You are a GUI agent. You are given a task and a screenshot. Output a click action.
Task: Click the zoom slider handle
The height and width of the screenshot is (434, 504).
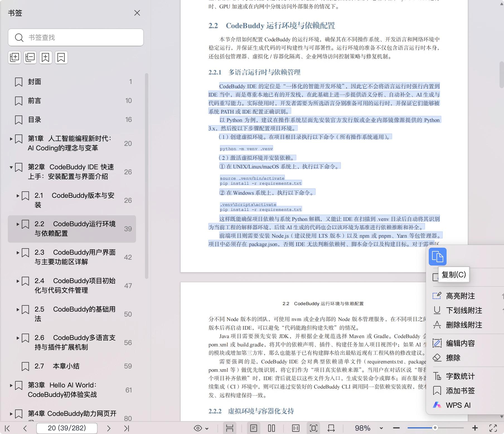tap(435, 428)
